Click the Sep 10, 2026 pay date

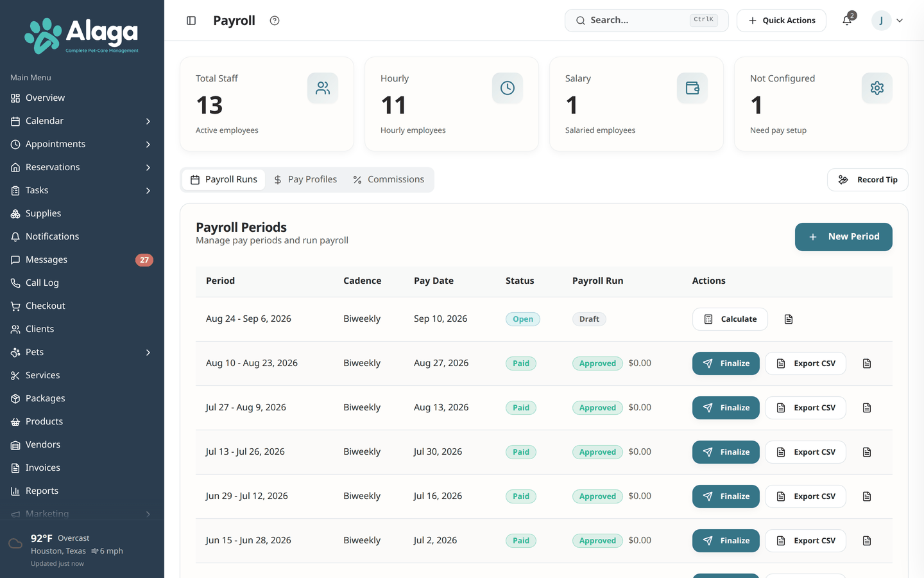coord(440,319)
